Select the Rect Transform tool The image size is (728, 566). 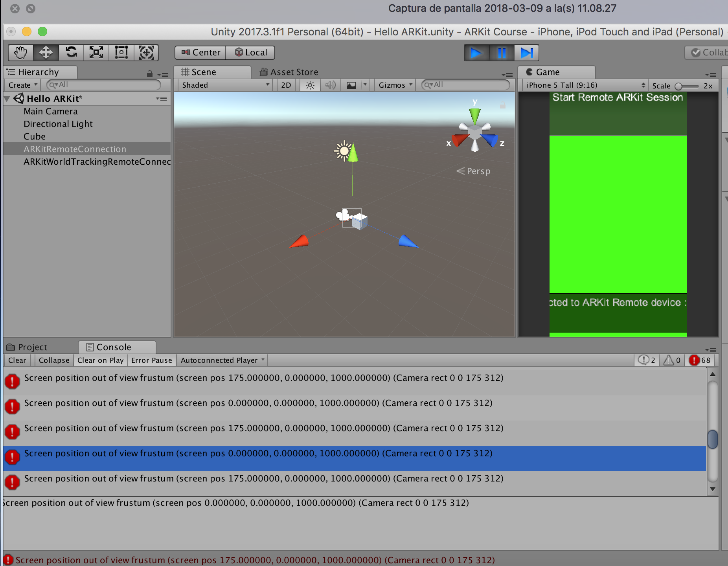pyautogui.click(x=121, y=53)
